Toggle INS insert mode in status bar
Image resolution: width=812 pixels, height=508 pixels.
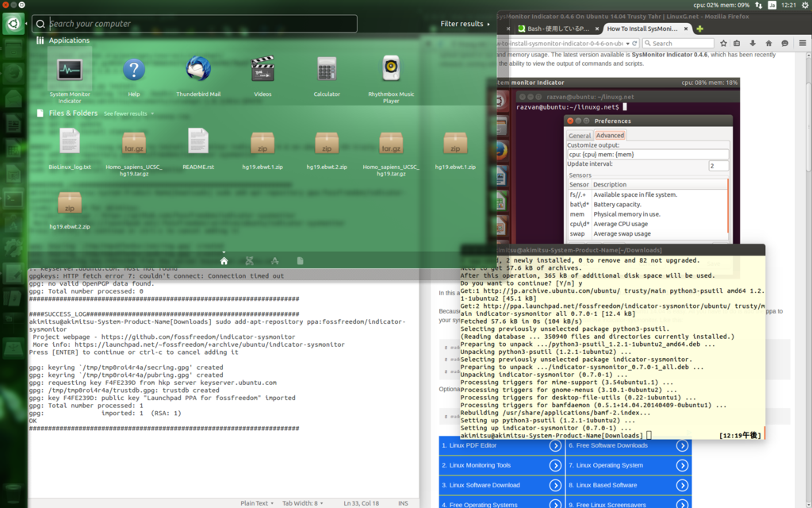click(403, 503)
